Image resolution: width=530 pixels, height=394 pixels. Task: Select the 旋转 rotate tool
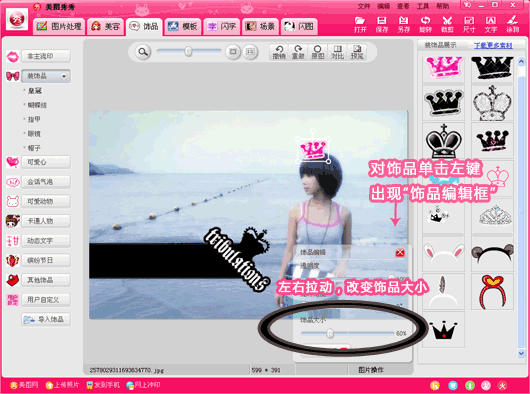point(425,24)
